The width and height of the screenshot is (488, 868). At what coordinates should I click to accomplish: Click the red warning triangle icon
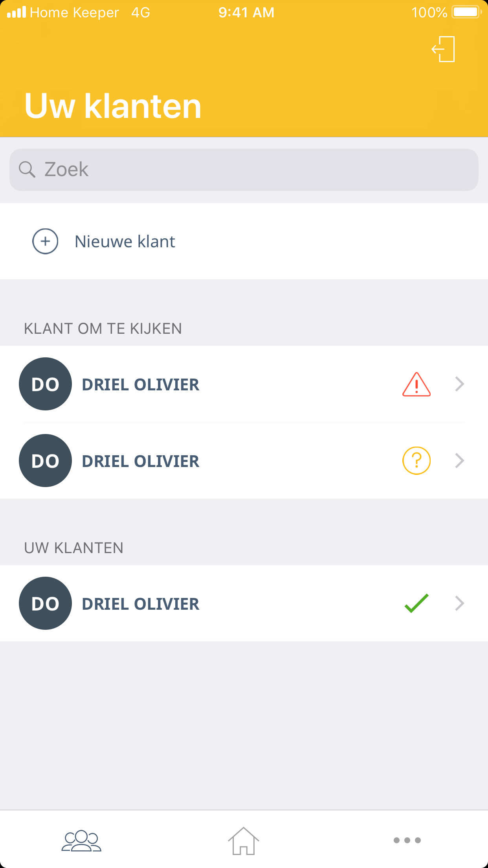(416, 384)
